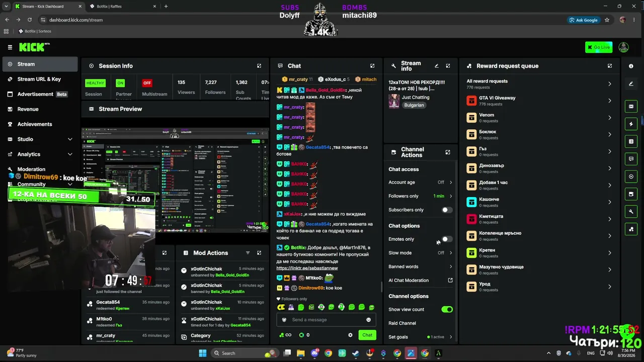644x362 pixels.
Task: Open the Venom reward row
Action: click(539, 118)
